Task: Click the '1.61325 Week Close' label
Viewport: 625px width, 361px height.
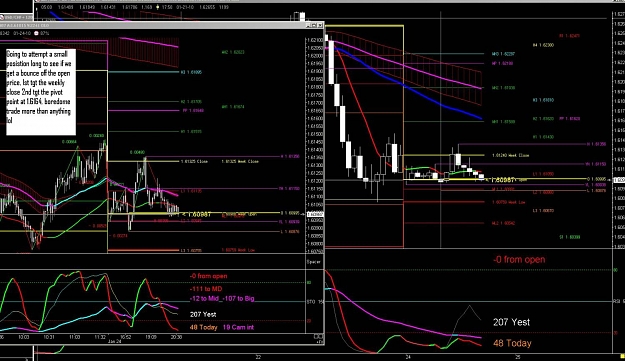Action: point(240,161)
